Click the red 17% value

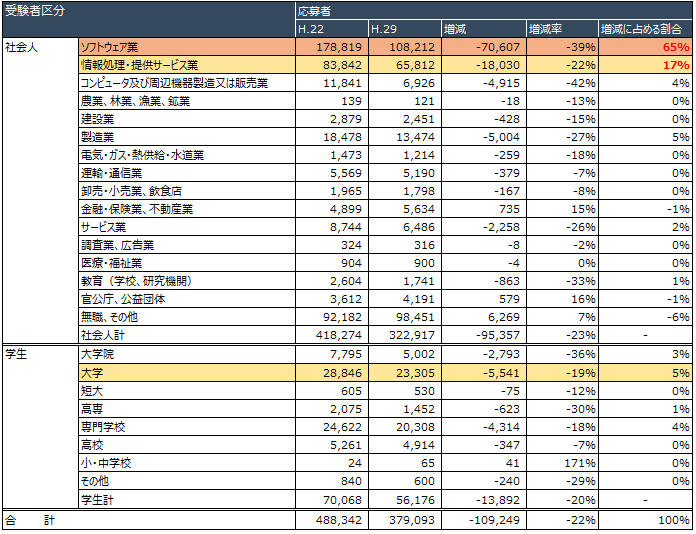point(676,65)
